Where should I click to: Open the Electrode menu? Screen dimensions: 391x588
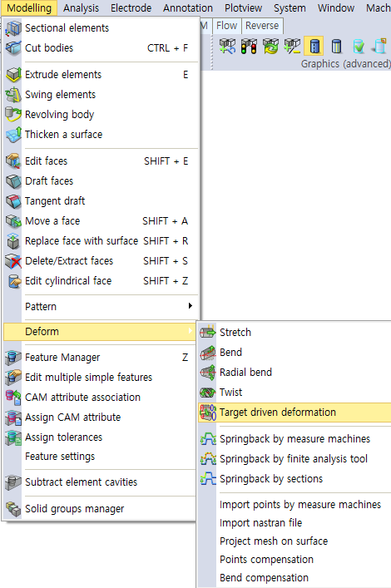tap(131, 7)
